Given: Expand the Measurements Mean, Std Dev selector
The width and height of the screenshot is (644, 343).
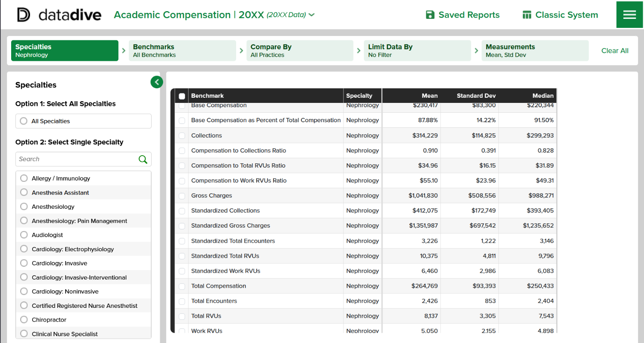Looking at the screenshot, I should [x=535, y=51].
